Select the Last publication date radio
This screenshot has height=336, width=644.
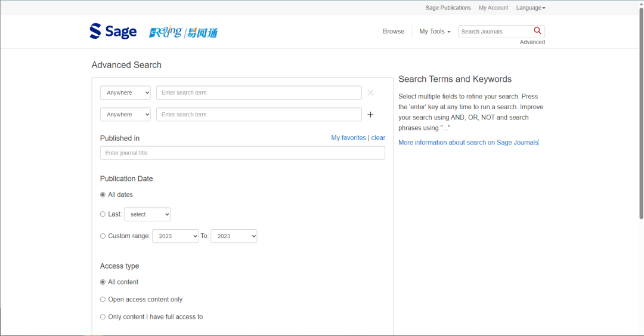click(103, 214)
